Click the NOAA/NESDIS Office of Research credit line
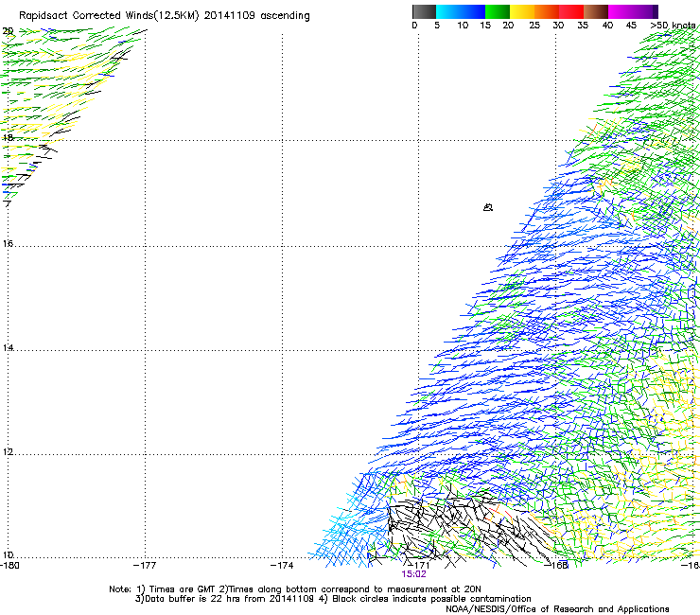This screenshot has height=615, width=700. (557, 609)
